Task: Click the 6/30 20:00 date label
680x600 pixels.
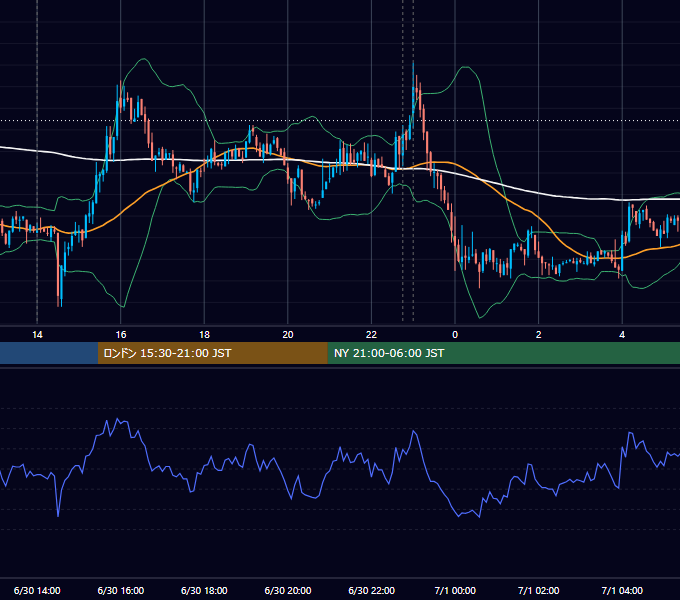Action: (288, 590)
